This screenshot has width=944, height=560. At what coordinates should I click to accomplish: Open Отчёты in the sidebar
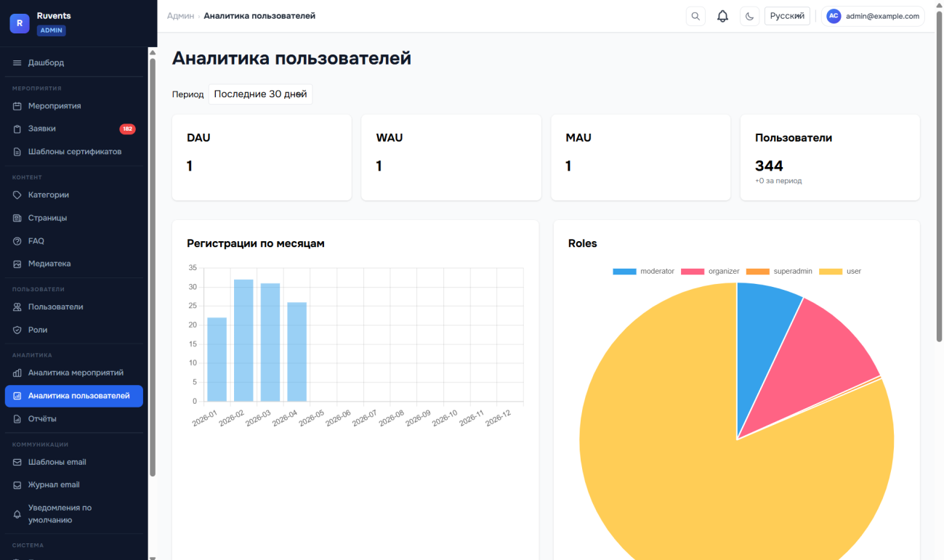(74, 419)
